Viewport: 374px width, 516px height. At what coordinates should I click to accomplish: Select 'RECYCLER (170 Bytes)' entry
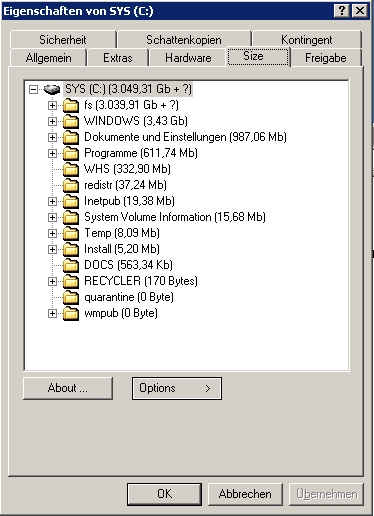[141, 281]
